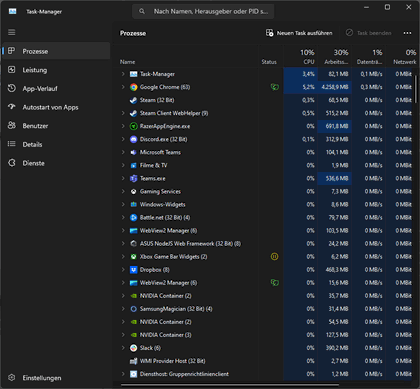
Task: Click Neuen Task ausführen button
Action: tap(299, 33)
